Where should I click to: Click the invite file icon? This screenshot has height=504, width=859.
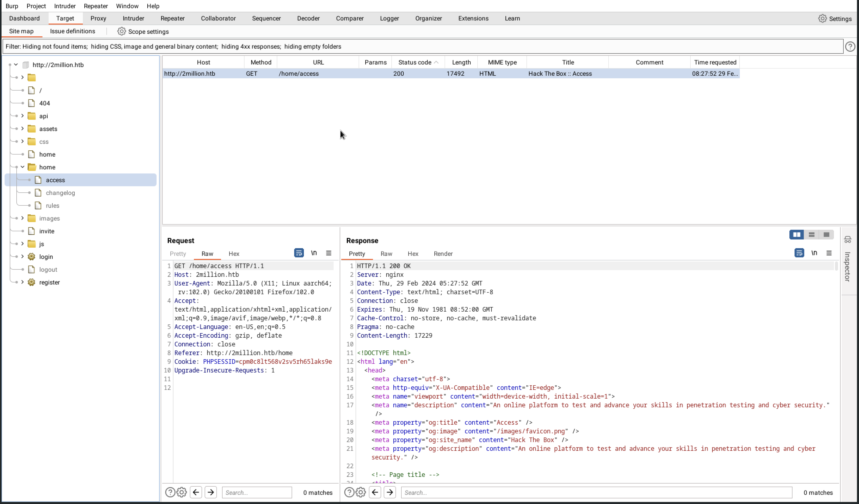click(31, 231)
